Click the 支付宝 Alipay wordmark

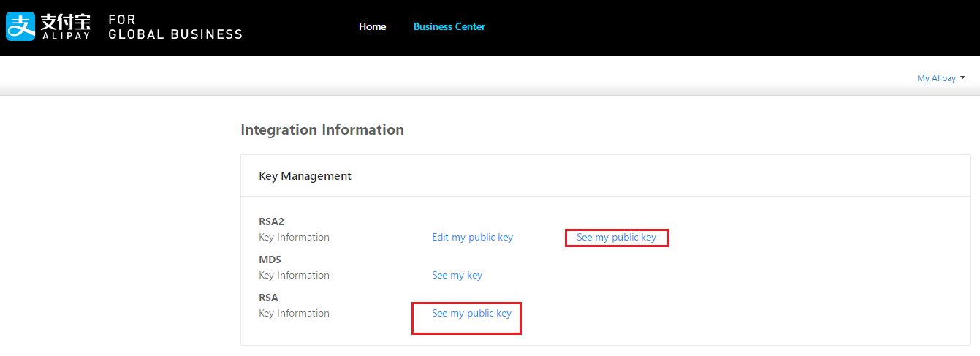coord(66,21)
